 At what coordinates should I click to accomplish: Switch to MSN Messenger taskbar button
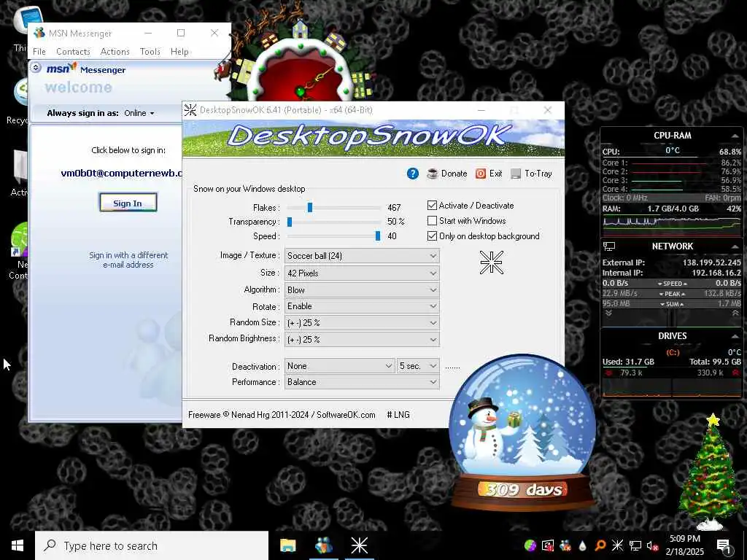point(324,545)
